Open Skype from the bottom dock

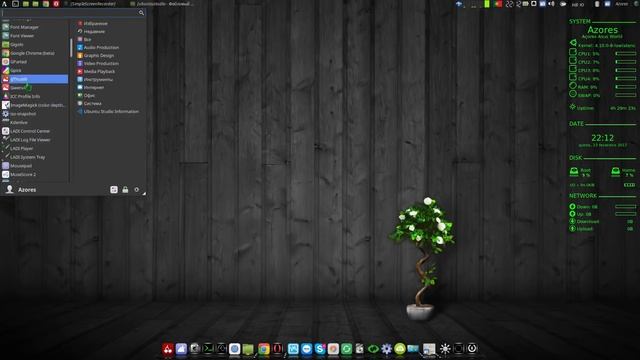pos(320,349)
